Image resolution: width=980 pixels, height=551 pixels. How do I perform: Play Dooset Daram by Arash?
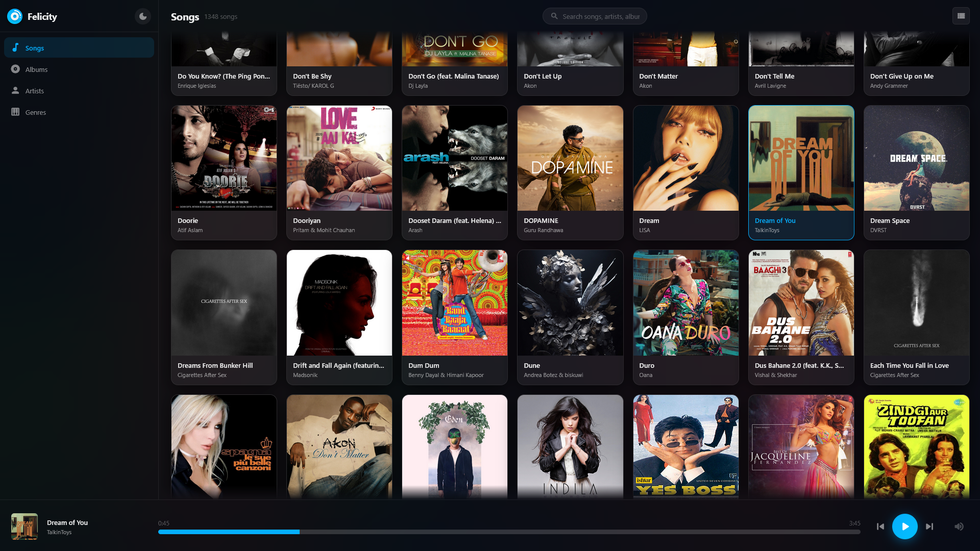point(455,172)
